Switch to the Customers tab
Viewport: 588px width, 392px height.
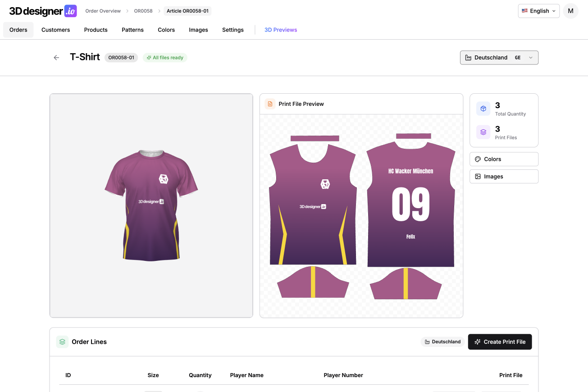tap(55, 30)
